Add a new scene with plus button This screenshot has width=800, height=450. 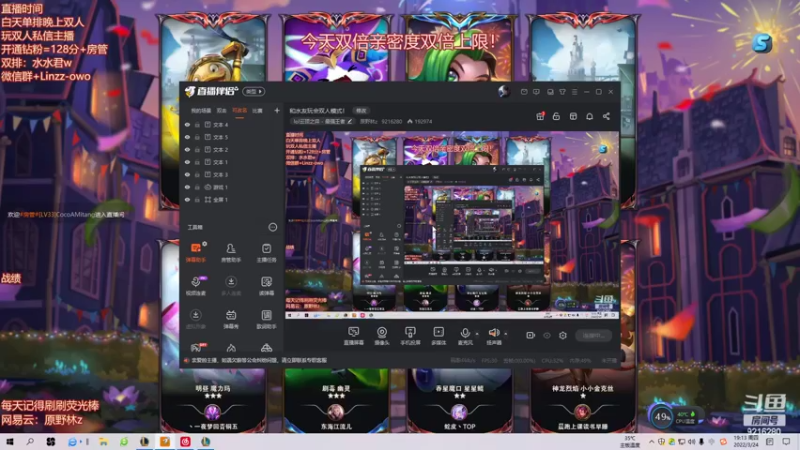click(277, 110)
